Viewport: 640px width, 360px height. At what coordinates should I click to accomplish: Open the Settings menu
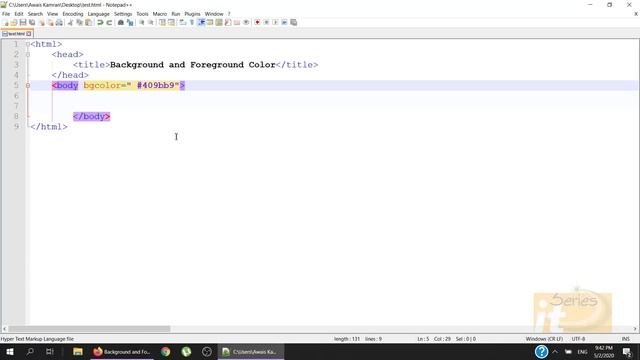click(x=123, y=14)
